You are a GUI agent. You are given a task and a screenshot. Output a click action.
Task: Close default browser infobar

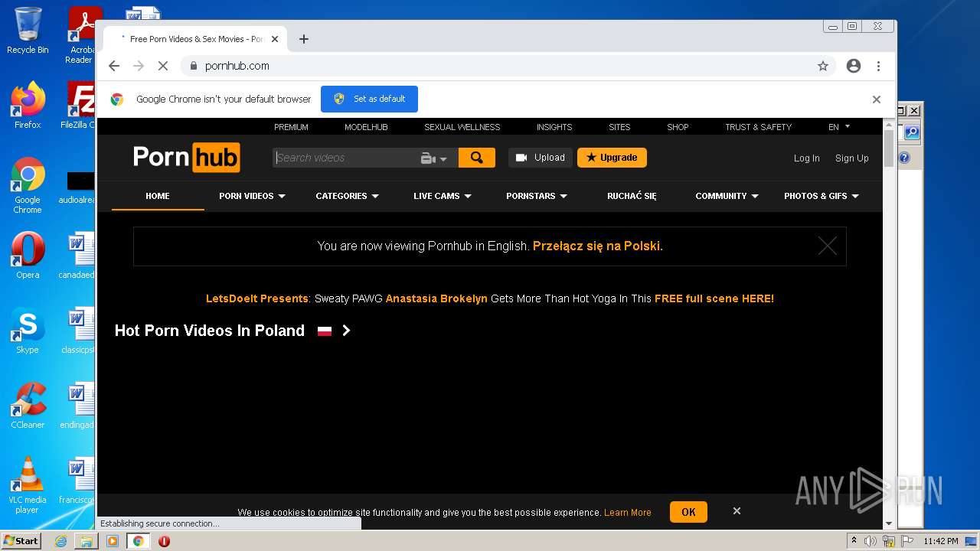click(x=877, y=99)
